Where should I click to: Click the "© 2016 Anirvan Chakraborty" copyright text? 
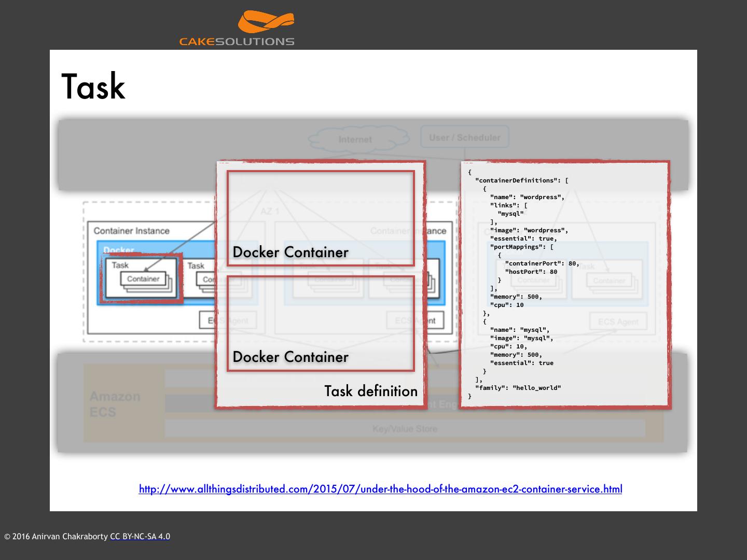point(56,537)
